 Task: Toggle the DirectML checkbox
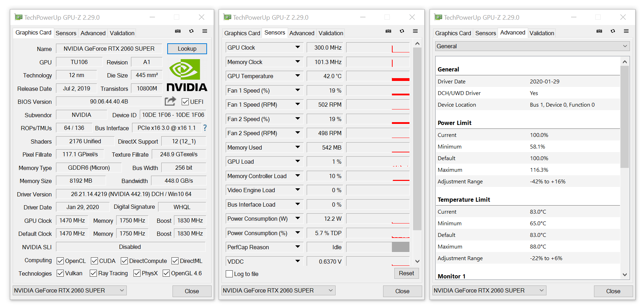pyautogui.click(x=175, y=261)
